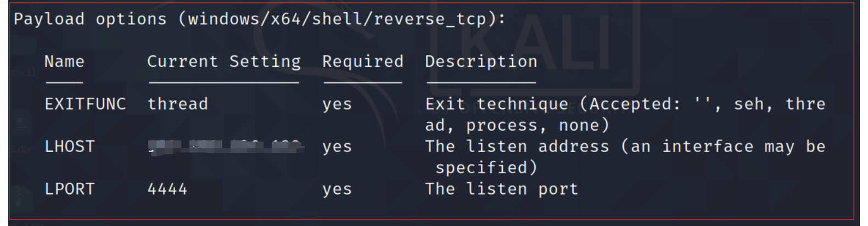Screen dimensions: 868x226
Task: Click the Description column header
Action: click(481, 61)
